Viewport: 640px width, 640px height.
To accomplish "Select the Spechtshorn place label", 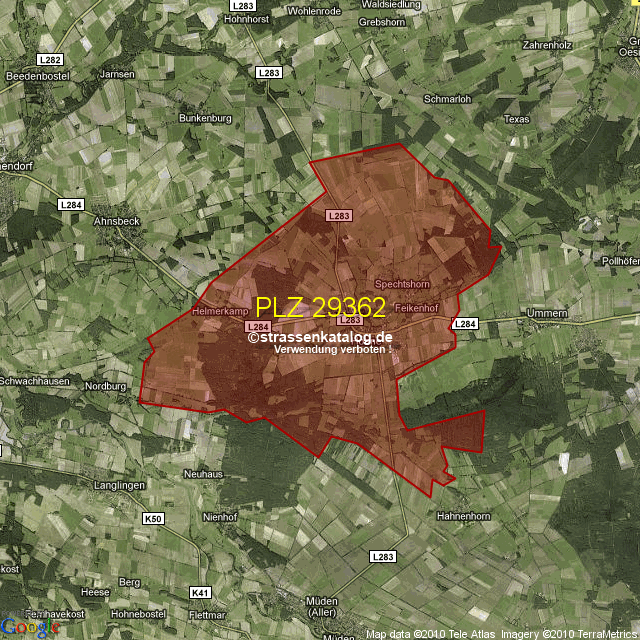I will coord(402,285).
